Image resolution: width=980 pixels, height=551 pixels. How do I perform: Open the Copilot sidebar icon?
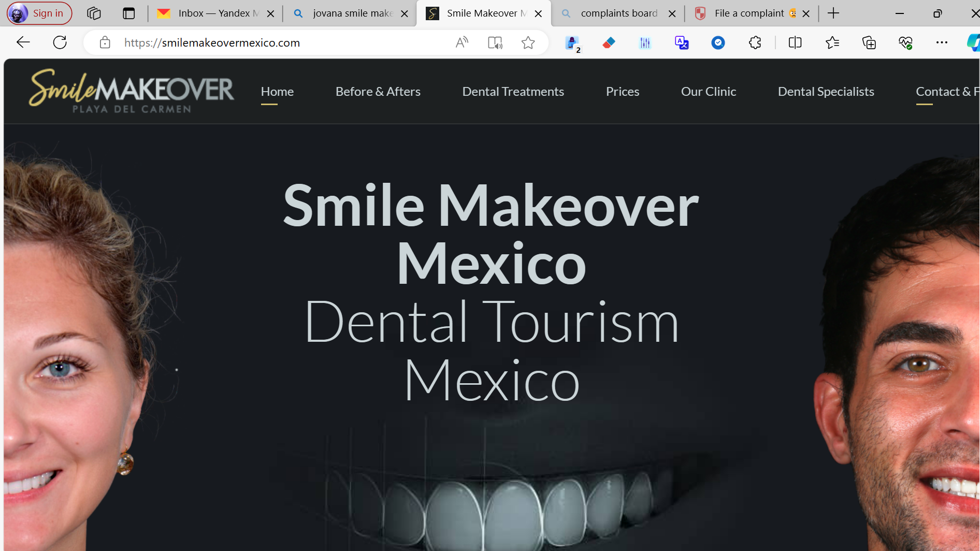point(973,42)
